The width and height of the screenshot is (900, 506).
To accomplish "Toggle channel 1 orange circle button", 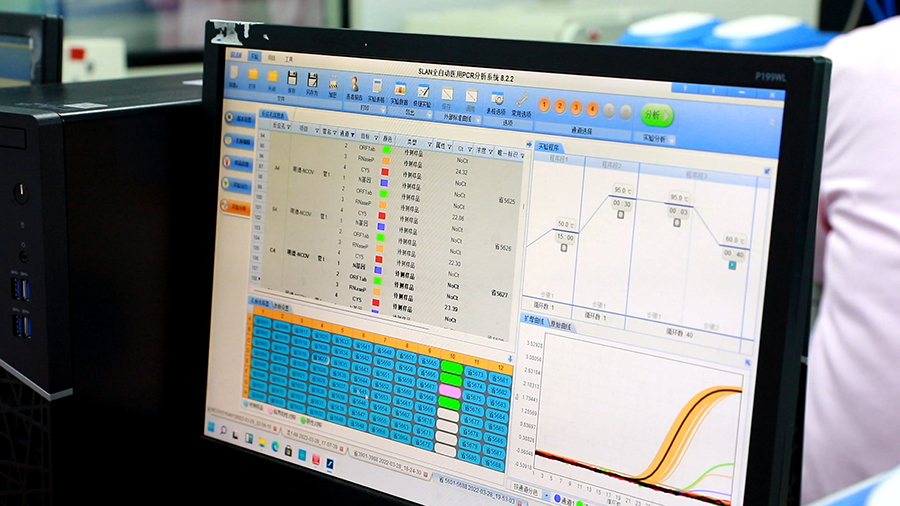I will [545, 104].
